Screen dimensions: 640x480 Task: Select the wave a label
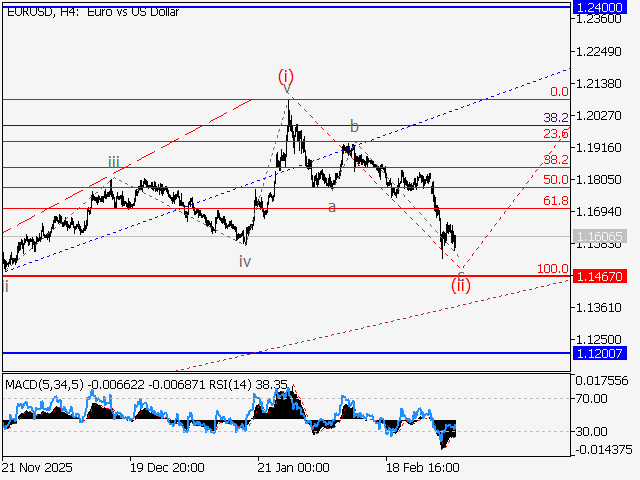click(x=332, y=206)
